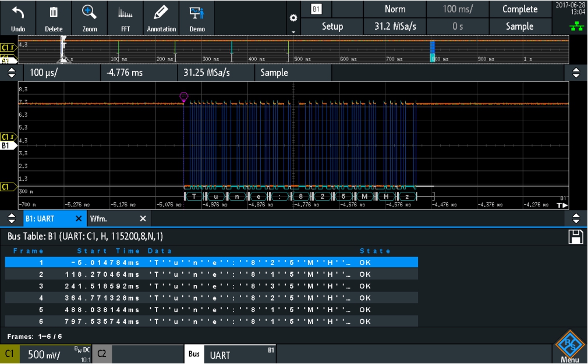Viewport: 588px width, 364px height.
Task: Expand zoom window with left stepper arrows
Action: 12,73
